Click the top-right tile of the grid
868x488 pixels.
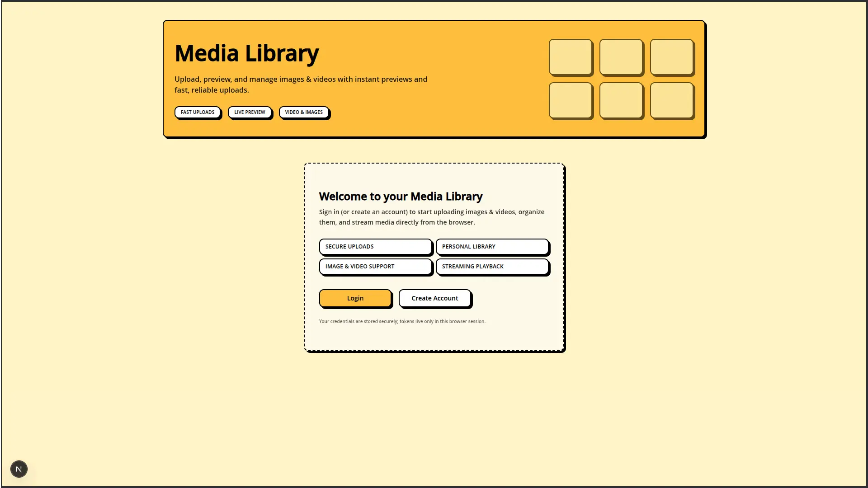pos(672,57)
